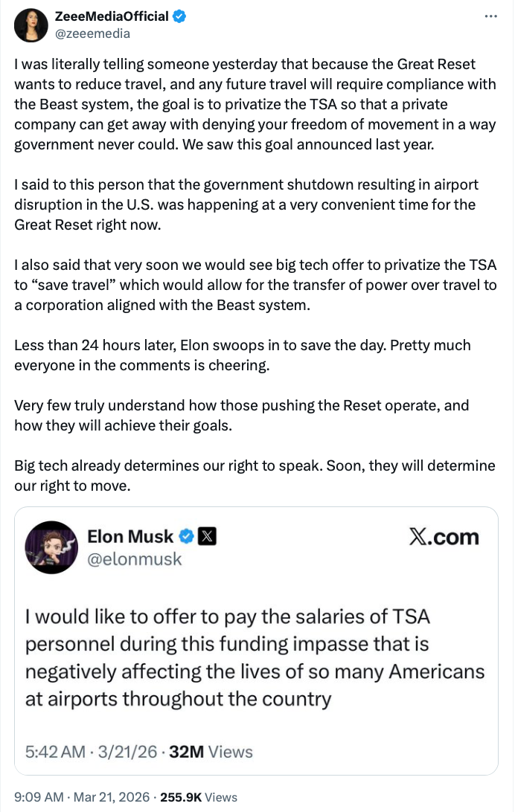Click the paragraph starting "I was literally telling"
Image resolution: width=515 pixels, height=812 pixels.
click(255, 104)
